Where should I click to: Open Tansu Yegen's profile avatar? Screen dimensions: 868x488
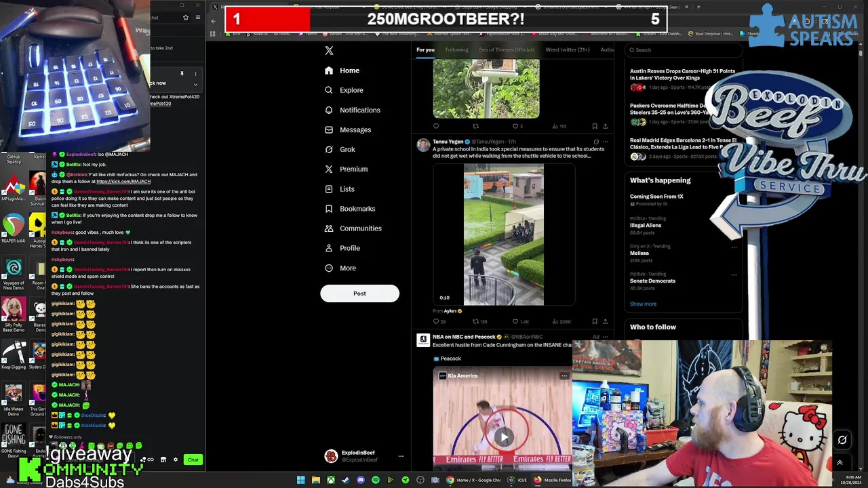[x=423, y=145]
